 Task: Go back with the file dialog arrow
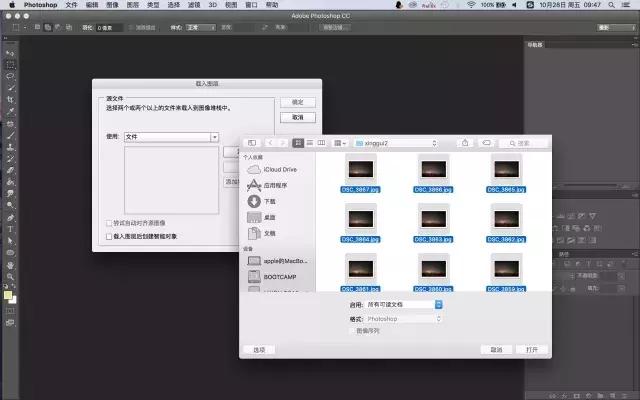pos(269,143)
